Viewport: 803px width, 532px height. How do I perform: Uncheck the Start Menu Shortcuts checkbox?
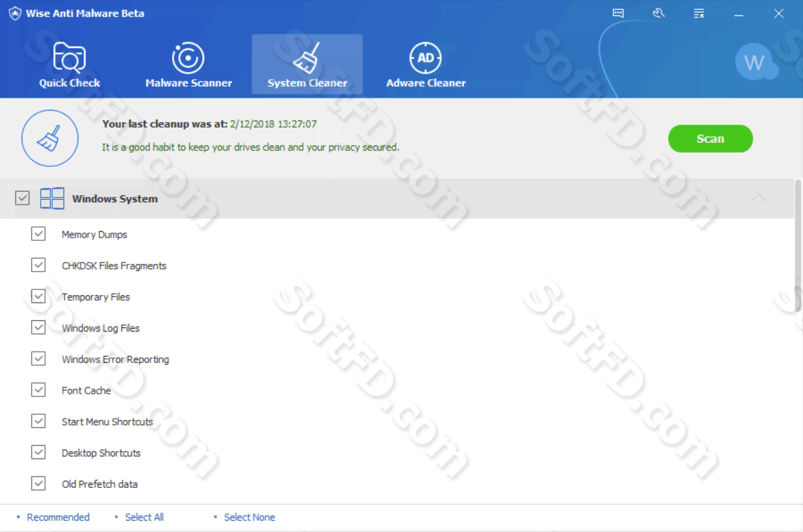(39, 421)
